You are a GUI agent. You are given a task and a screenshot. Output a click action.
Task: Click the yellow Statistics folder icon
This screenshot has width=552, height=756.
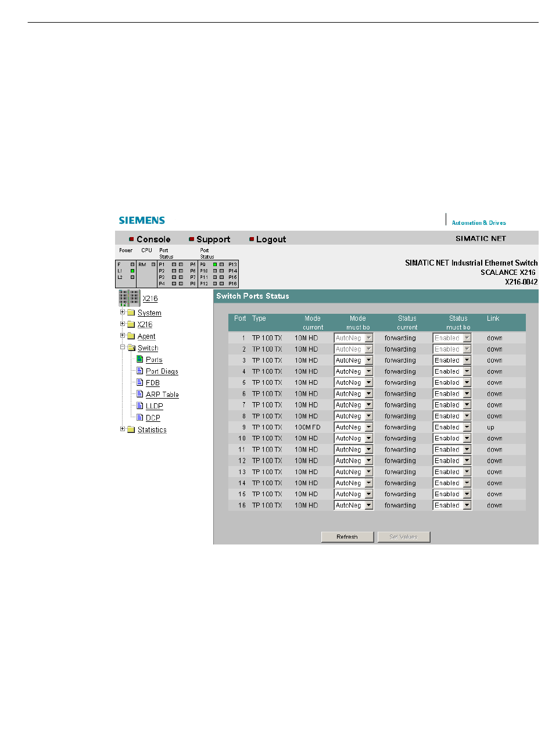131,429
